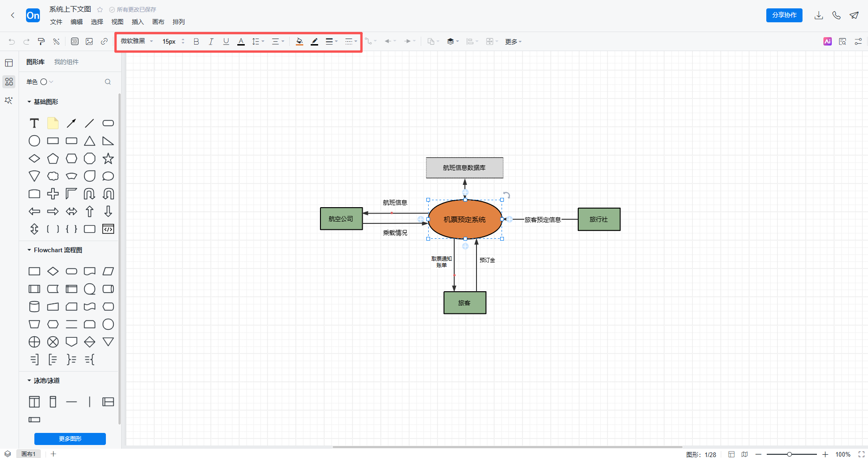Toggle underline text formatting
868x458 pixels.
[x=226, y=41]
